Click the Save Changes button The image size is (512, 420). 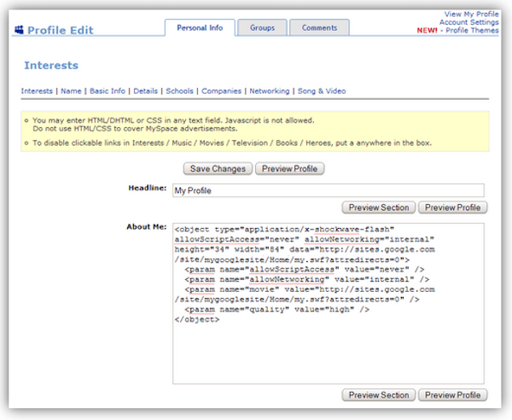[218, 168]
